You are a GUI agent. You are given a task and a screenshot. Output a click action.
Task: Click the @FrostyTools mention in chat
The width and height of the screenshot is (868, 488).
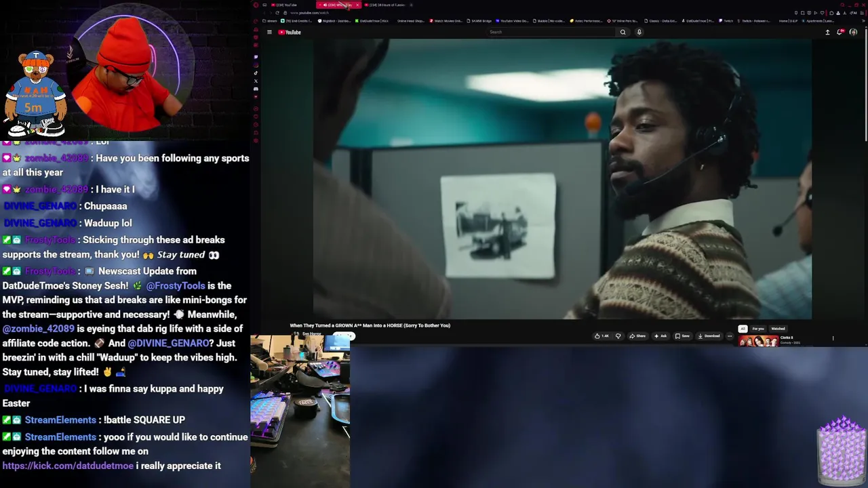pyautogui.click(x=175, y=285)
